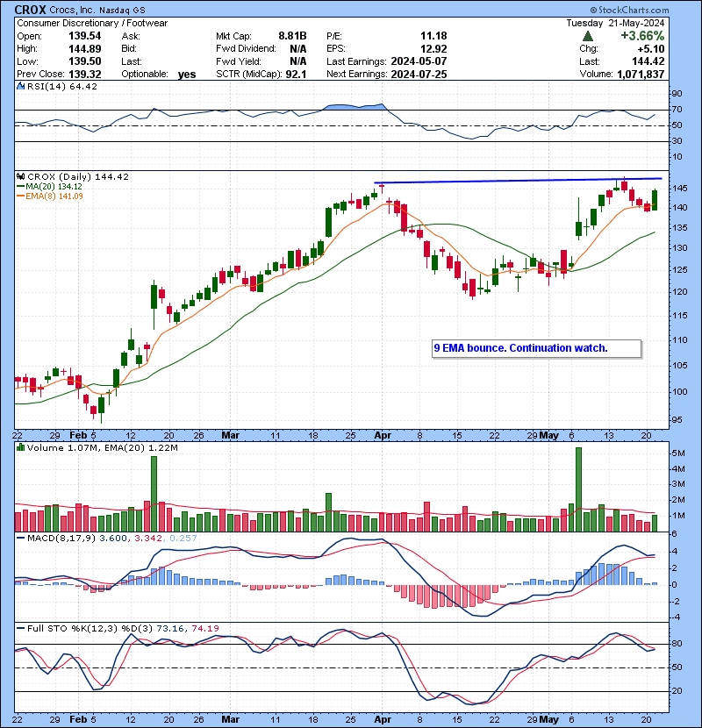Click the Next Earnings date 2024-07-25
The width and height of the screenshot is (702, 728).
419,74
